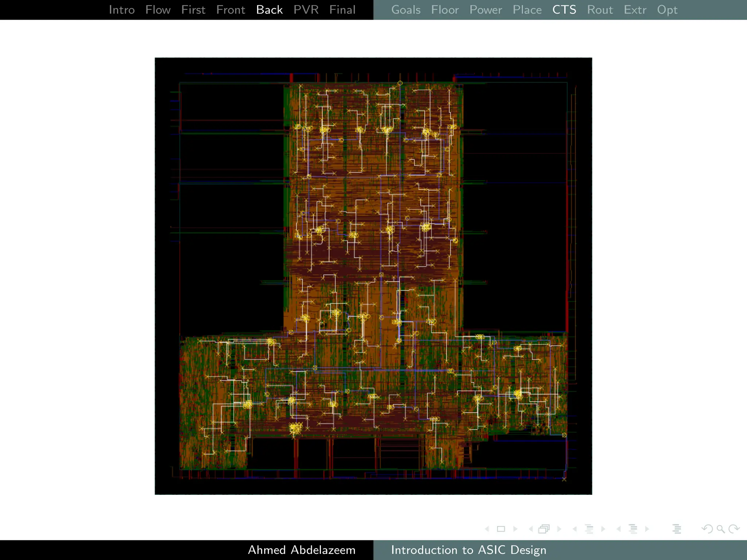
Task: Click the Introduction to ASIC Design title
Action: pos(469,550)
